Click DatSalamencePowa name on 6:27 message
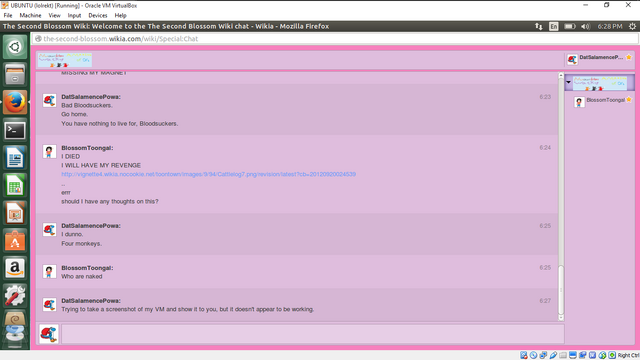 coord(91,301)
